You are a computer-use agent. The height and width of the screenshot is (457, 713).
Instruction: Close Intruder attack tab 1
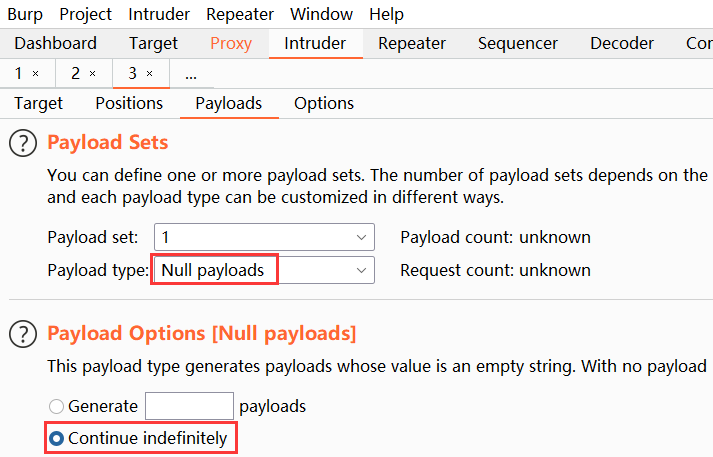(36, 74)
